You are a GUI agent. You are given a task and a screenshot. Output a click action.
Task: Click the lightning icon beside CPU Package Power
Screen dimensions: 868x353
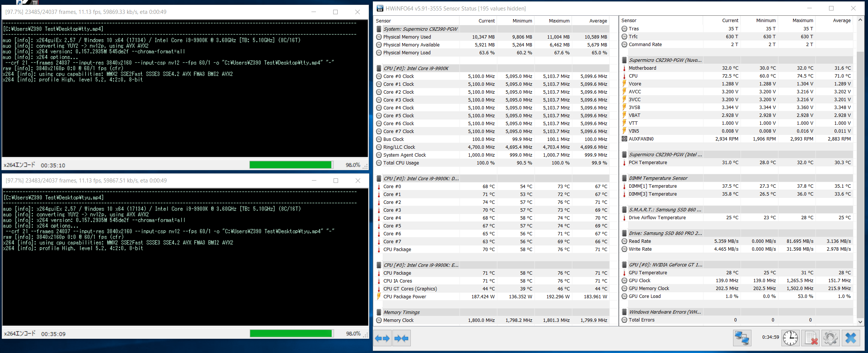pos(379,296)
